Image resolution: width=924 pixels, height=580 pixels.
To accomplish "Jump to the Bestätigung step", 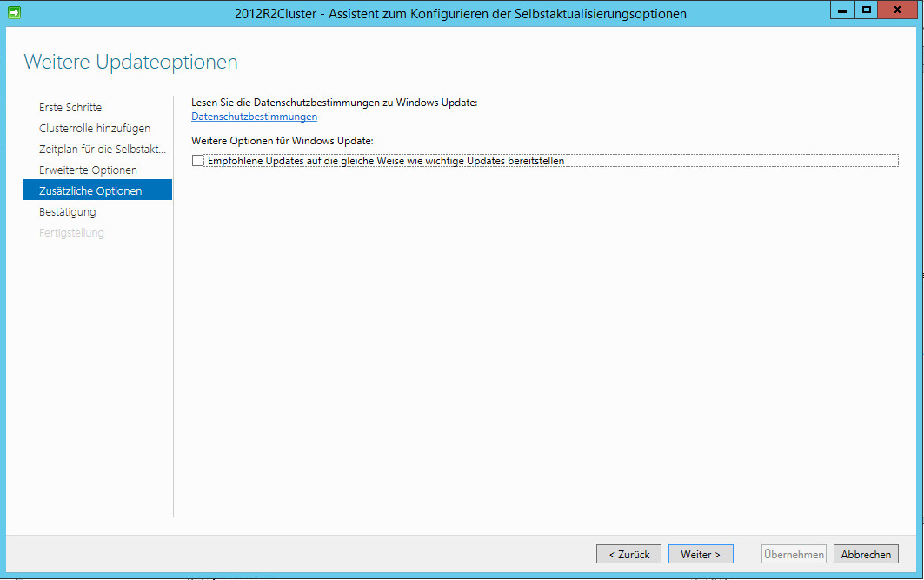I will [x=68, y=212].
